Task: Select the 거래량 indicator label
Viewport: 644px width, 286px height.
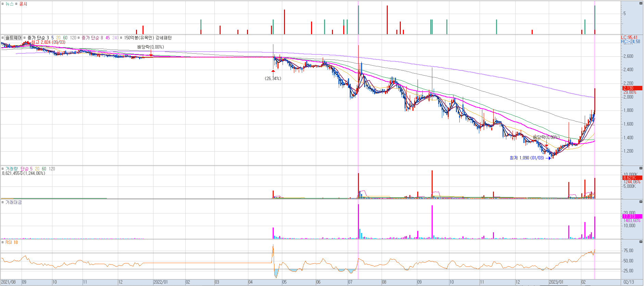Action: pyautogui.click(x=11, y=169)
